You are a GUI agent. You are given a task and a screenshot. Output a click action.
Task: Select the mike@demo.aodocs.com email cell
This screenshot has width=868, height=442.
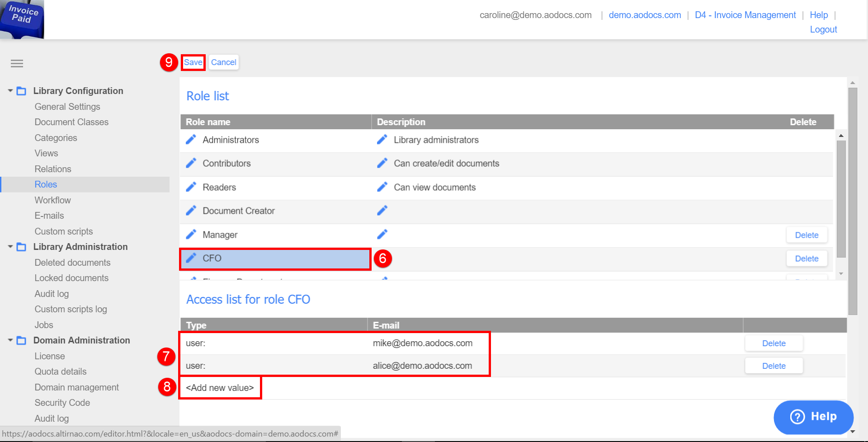(423, 343)
